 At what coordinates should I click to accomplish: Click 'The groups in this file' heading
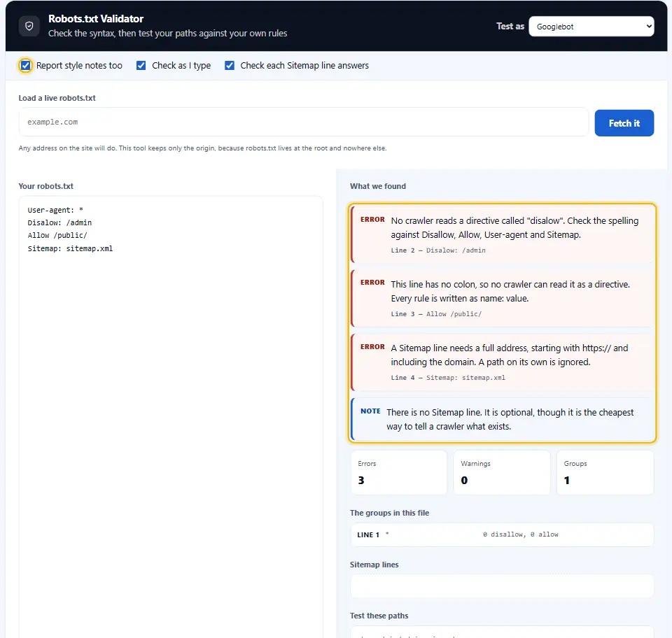(x=389, y=513)
